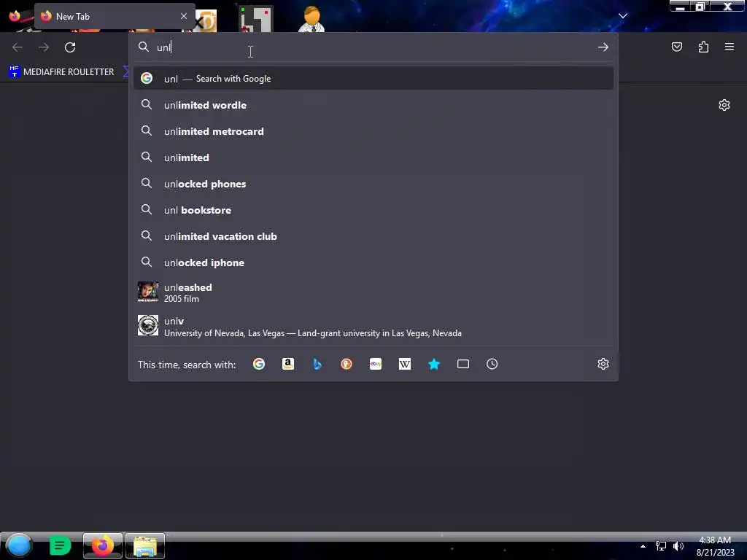Screen dimensions: 747x560
Task: Click the unleashed film poster thumbnail
Action: click(x=148, y=292)
